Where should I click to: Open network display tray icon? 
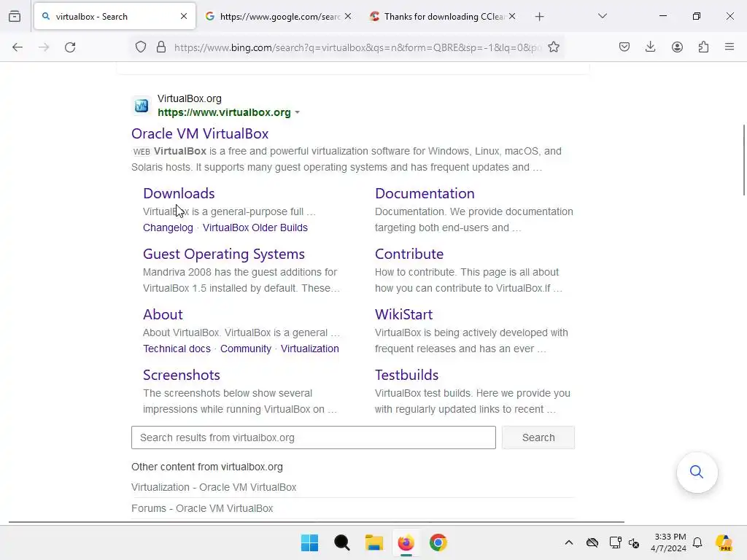click(615, 542)
